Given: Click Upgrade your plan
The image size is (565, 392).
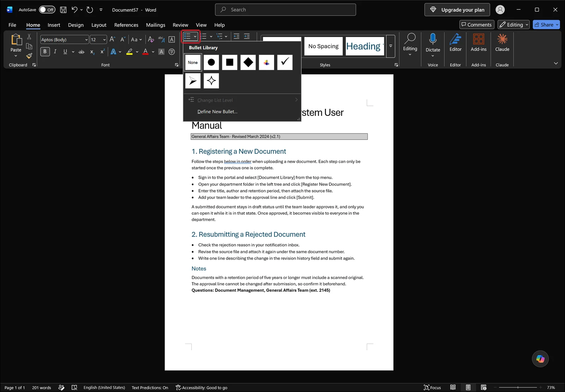Looking at the screenshot, I should click(x=457, y=10).
